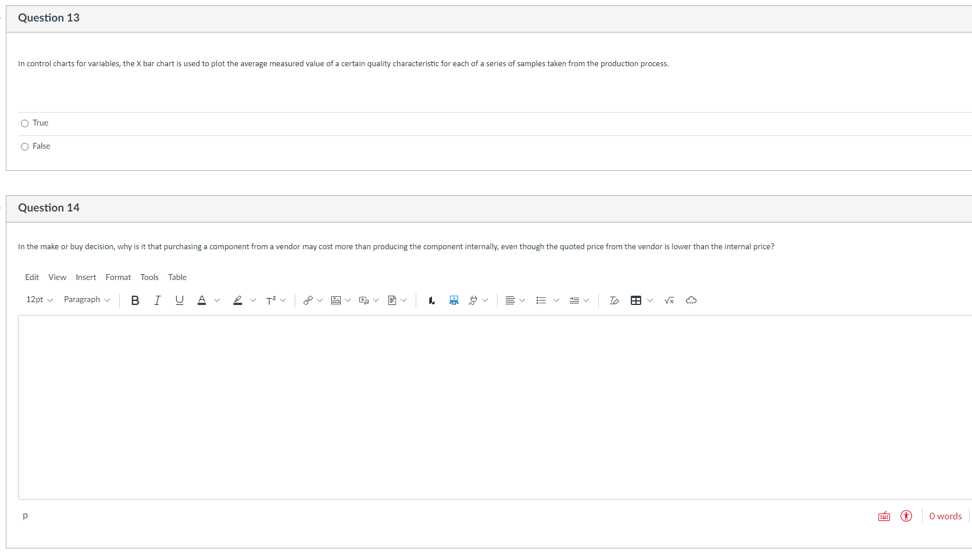Insert a link using the chain icon

(308, 300)
